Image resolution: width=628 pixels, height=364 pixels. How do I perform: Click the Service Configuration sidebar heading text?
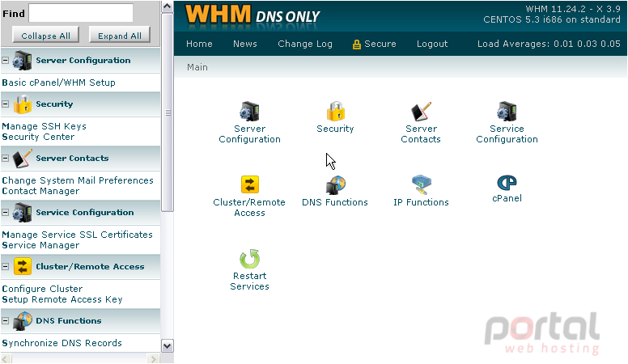85,212
